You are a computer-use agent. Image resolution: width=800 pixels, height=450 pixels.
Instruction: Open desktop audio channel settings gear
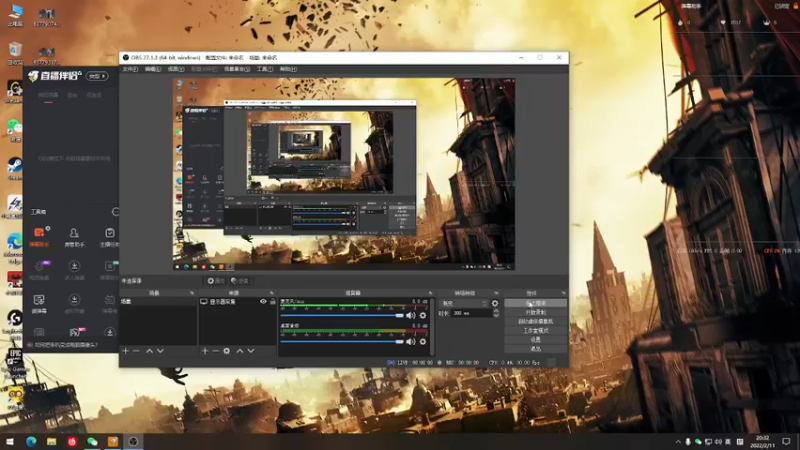(423, 341)
